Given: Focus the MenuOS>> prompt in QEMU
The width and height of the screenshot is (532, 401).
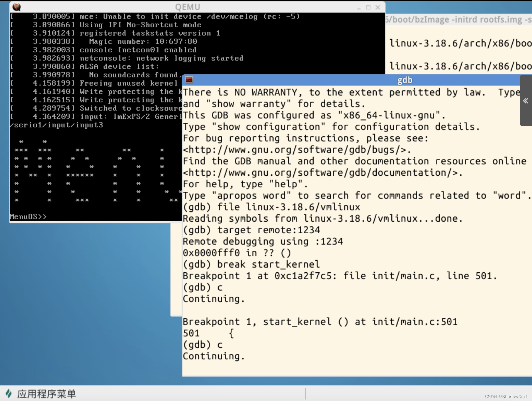Looking at the screenshot, I should tap(28, 216).
